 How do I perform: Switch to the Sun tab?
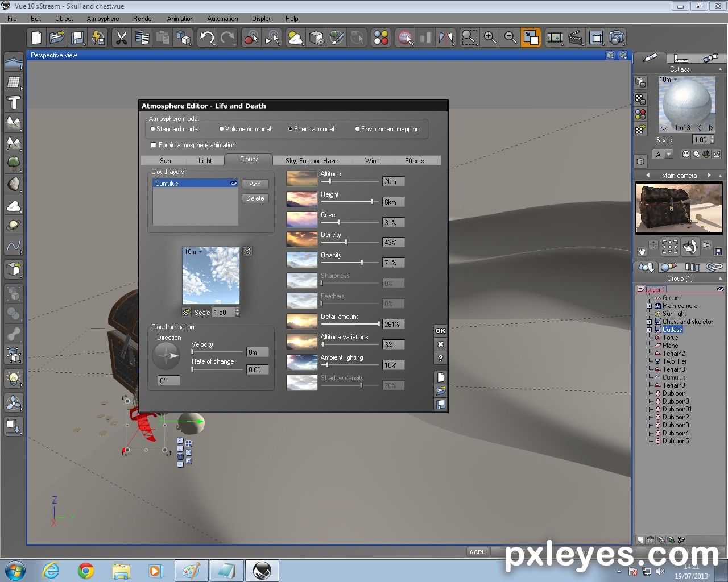click(166, 161)
